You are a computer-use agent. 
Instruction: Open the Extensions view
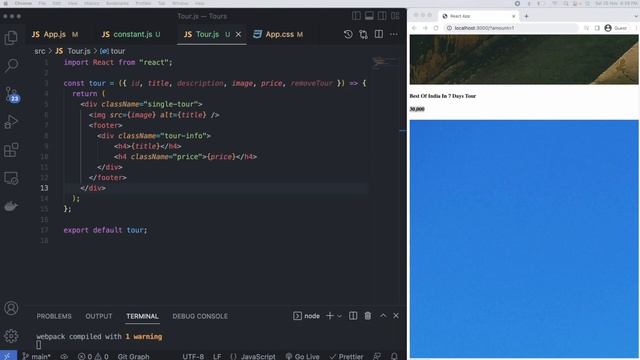coord(11,150)
